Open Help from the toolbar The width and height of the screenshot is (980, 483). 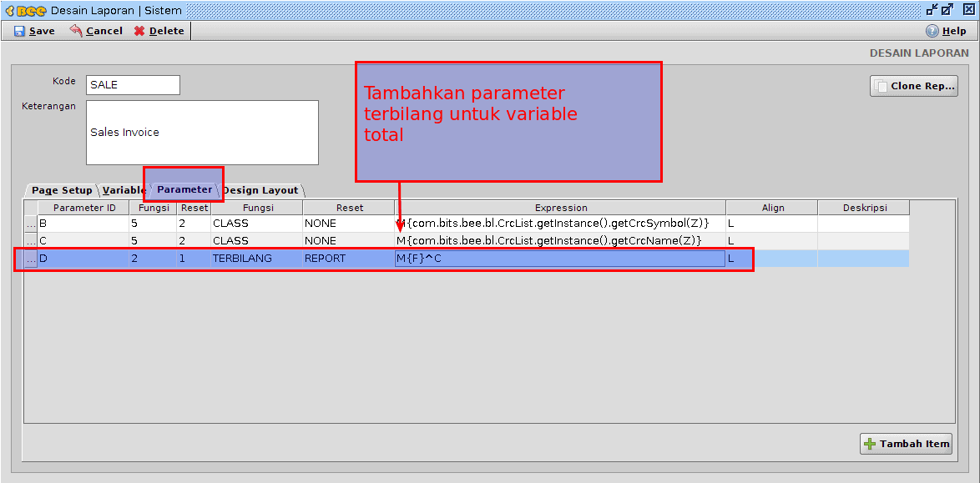coord(946,31)
